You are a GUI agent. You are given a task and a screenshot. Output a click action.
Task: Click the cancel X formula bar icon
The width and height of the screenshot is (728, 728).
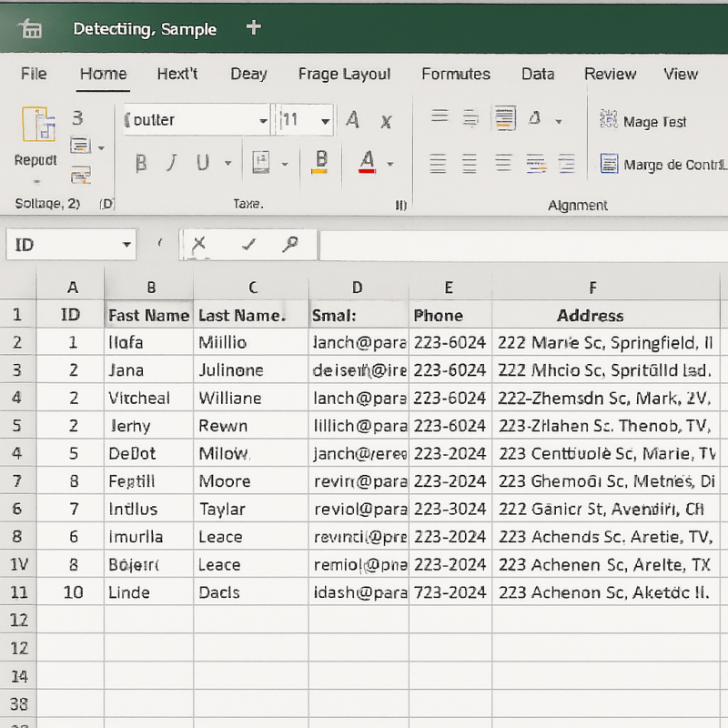pos(198,243)
